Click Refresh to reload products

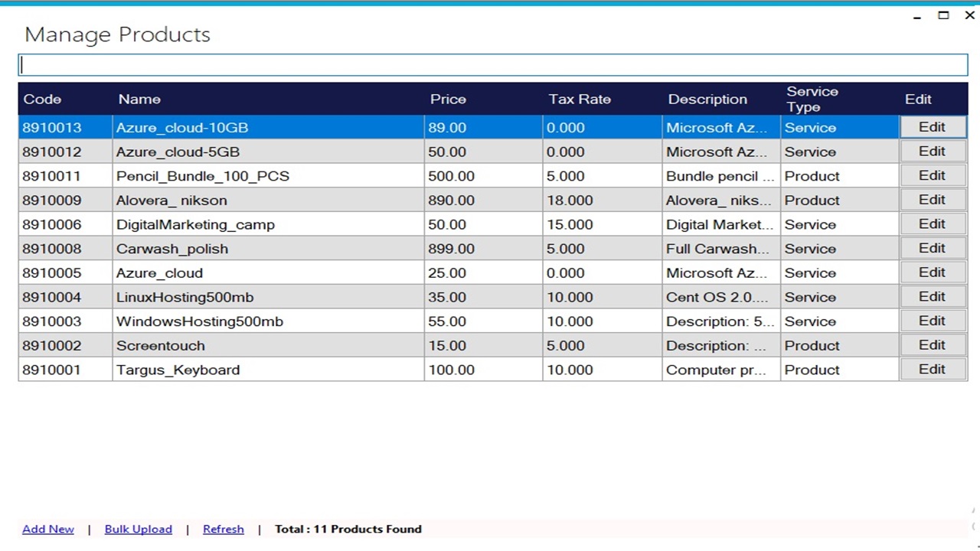coord(223,529)
